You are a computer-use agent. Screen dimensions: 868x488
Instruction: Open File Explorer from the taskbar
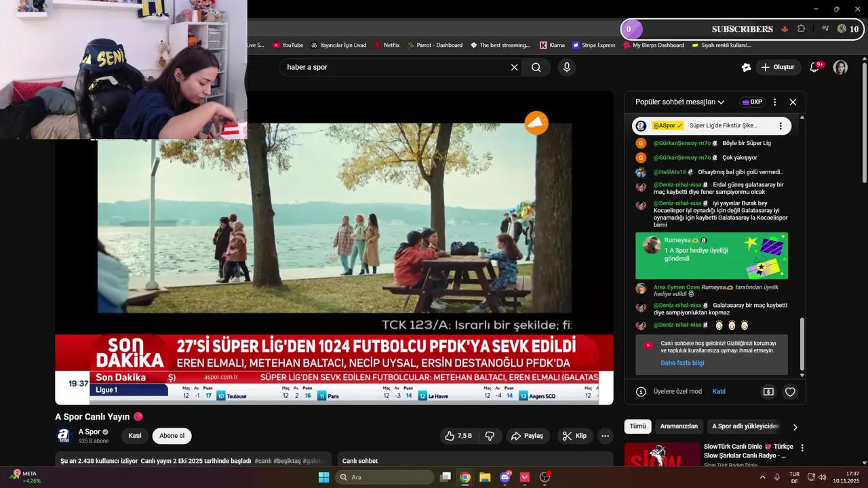click(485, 477)
